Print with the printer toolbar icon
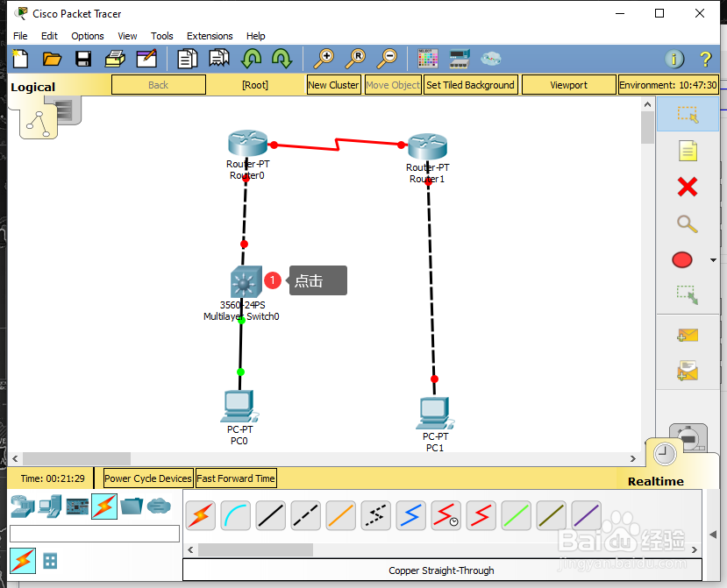Screen dimensions: 727x588 coord(115,59)
